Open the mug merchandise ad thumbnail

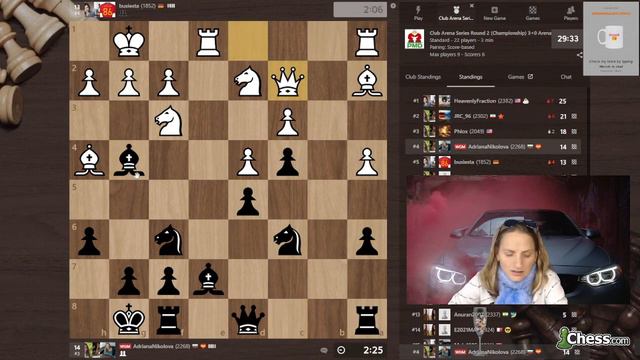[x=610, y=39]
